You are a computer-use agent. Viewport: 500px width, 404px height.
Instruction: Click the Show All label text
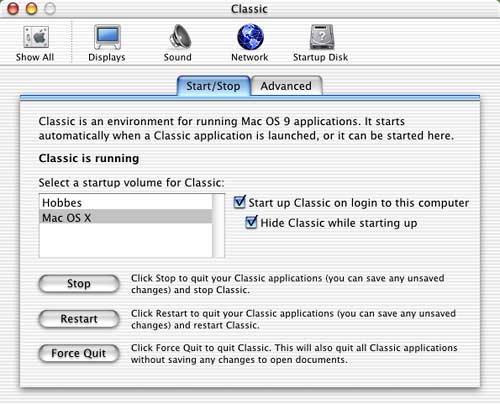[x=35, y=57]
